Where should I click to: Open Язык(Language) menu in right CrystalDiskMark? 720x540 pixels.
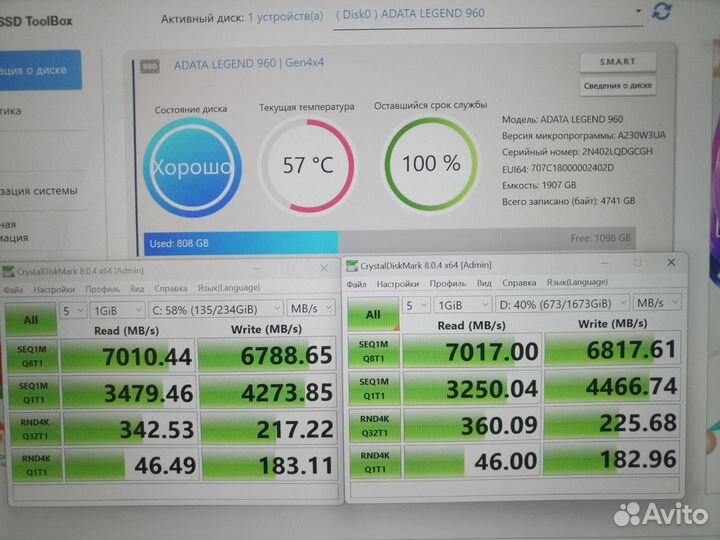click(x=577, y=282)
